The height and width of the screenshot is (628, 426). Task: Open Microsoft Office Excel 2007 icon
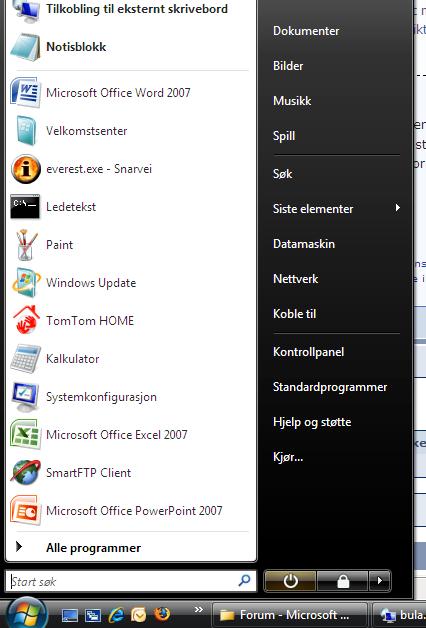pos(25,435)
